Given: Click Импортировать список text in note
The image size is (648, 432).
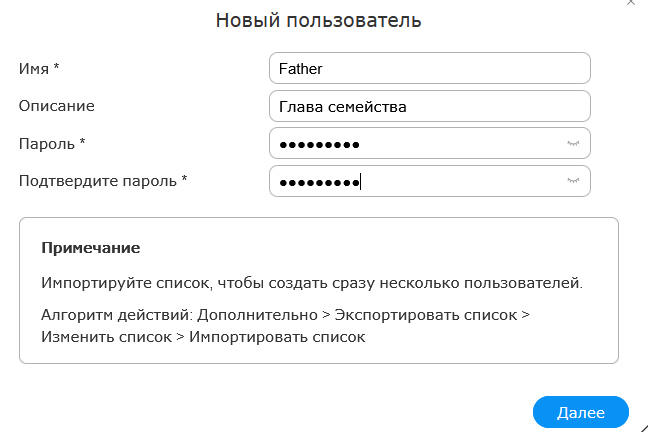Looking at the screenshot, I should (277, 337).
